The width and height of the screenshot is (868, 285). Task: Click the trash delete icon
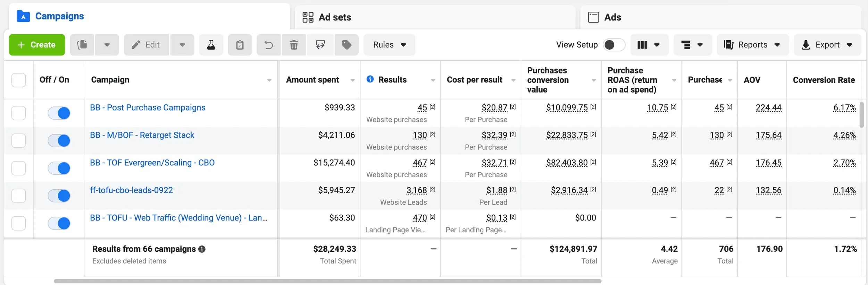pyautogui.click(x=294, y=45)
